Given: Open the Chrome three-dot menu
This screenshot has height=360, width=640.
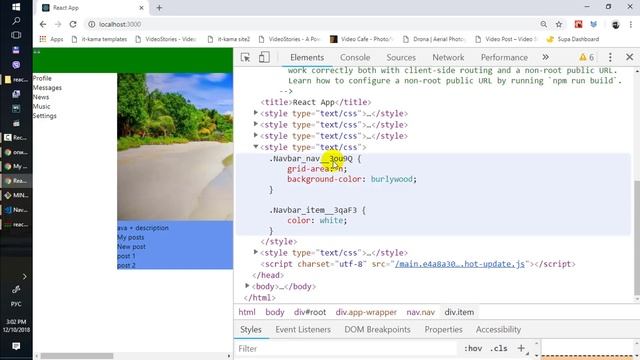Looking at the screenshot, I should pyautogui.click(x=631, y=24).
